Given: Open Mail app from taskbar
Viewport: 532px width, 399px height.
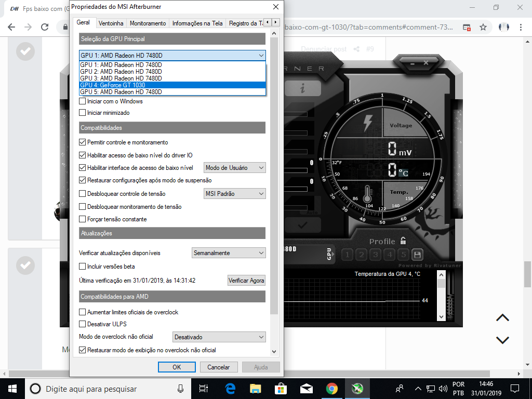Looking at the screenshot, I should point(306,389).
